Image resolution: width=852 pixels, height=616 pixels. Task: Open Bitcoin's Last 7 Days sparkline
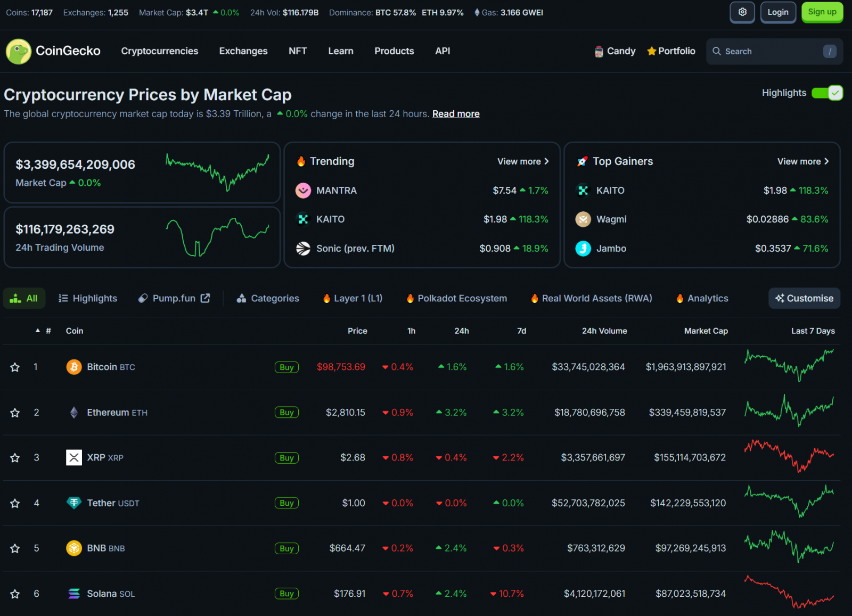(789, 365)
